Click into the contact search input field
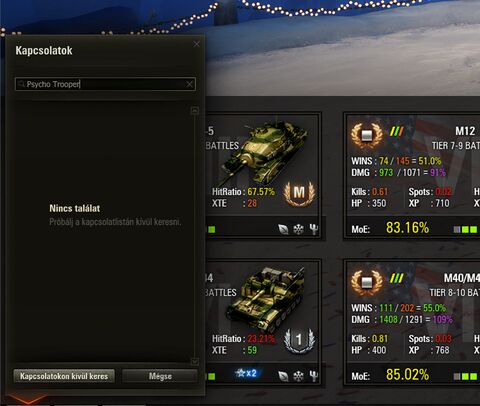The width and height of the screenshot is (480, 406). [x=105, y=84]
